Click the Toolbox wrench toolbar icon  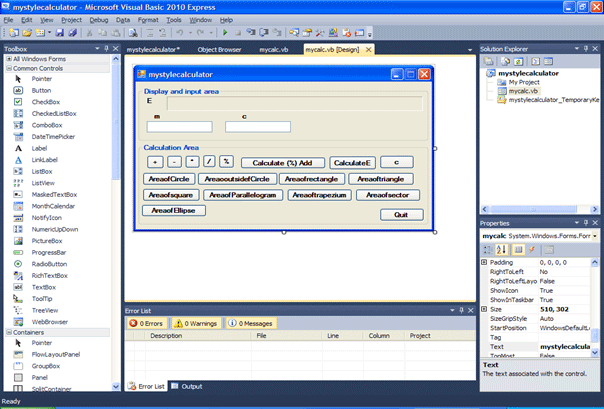pos(320,33)
